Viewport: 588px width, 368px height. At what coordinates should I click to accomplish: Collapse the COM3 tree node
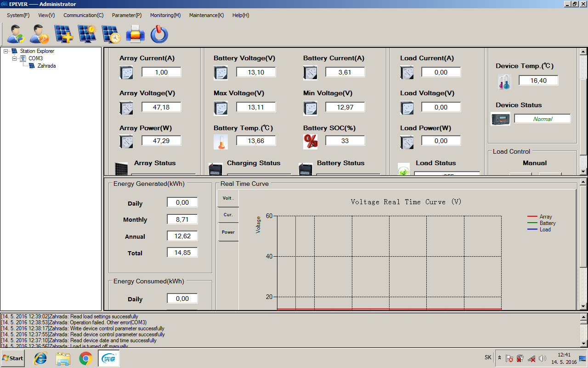pyautogui.click(x=14, y=58)
